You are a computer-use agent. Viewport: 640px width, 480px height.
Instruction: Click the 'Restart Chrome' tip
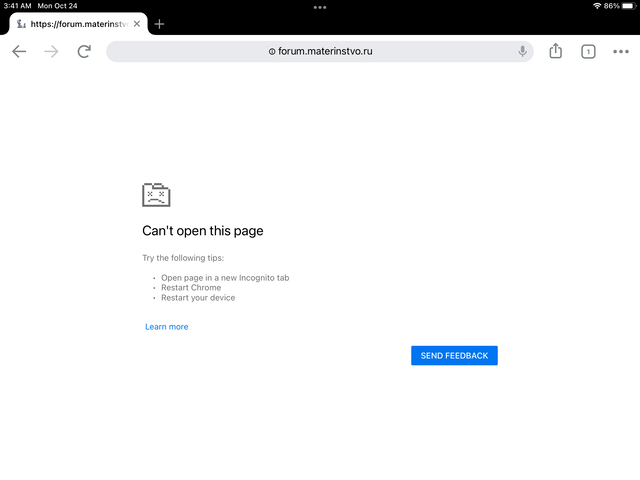[191, 287]
